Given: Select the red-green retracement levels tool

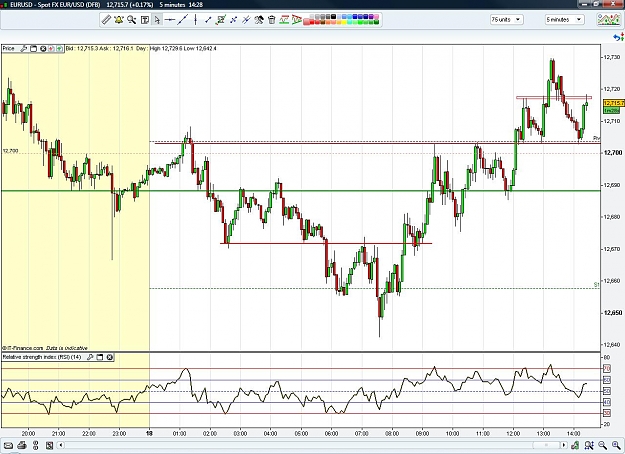Looking at the screenshot, I should click(x=284, y=20).
